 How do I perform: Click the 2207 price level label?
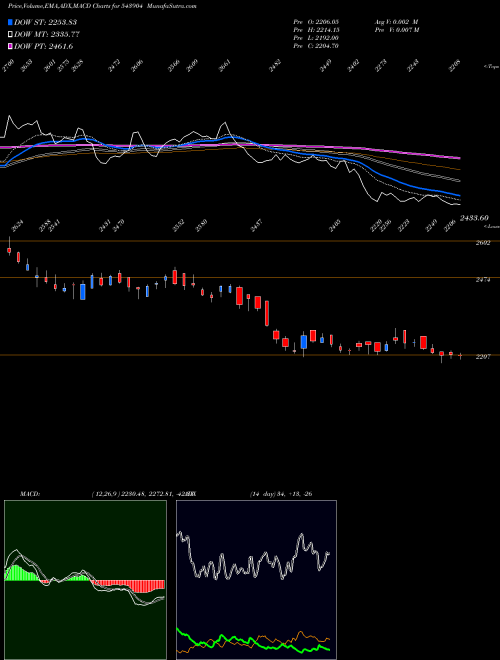pos(483,357)
